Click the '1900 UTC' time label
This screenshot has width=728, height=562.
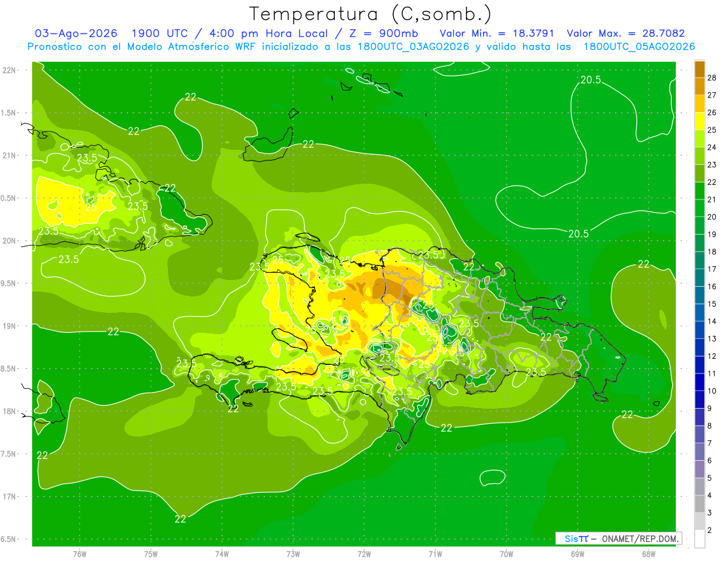point(159,33)
